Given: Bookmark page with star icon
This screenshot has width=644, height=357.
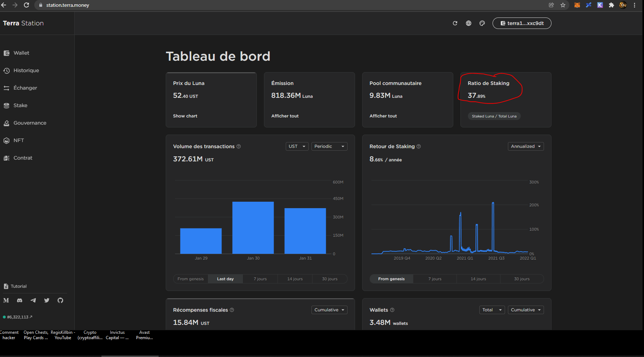Looking at the screenshot, I should 563,5.
